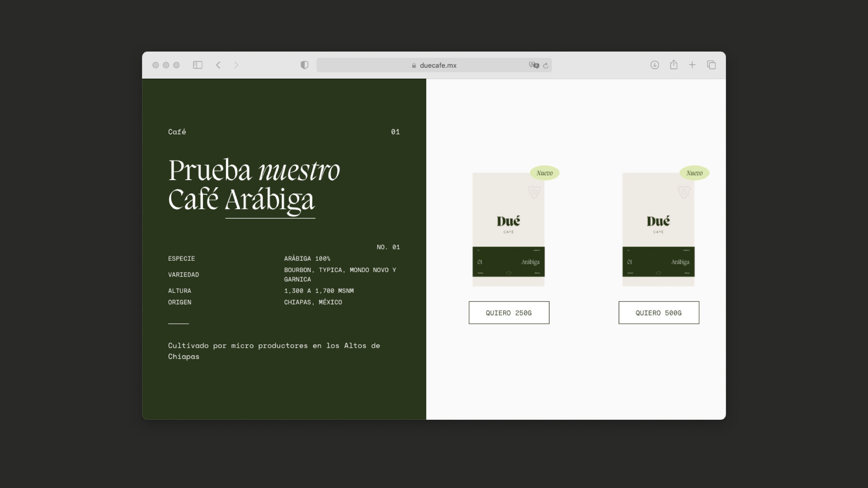
Task: Open the privacy report shield icon
Action: coord(304,65)
